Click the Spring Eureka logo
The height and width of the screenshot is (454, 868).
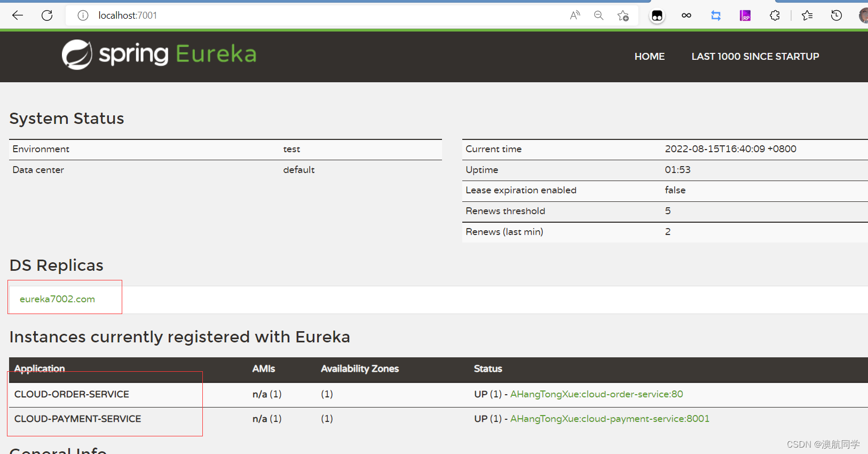159,54
